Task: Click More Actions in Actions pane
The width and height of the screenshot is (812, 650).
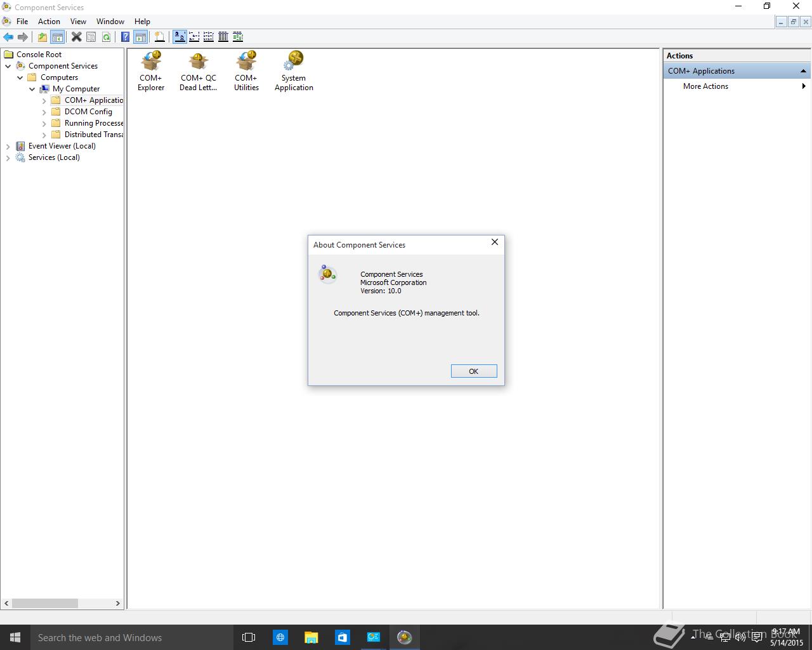Action: point(705,86)
